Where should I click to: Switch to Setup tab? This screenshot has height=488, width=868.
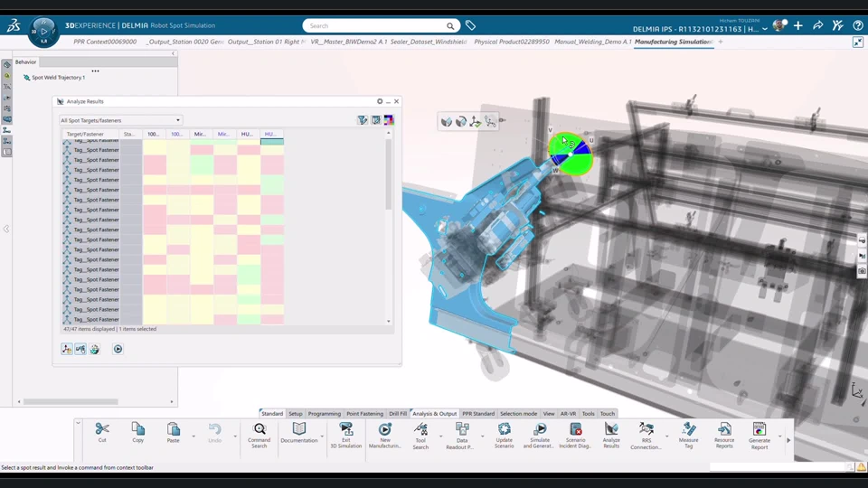point(296,413)
